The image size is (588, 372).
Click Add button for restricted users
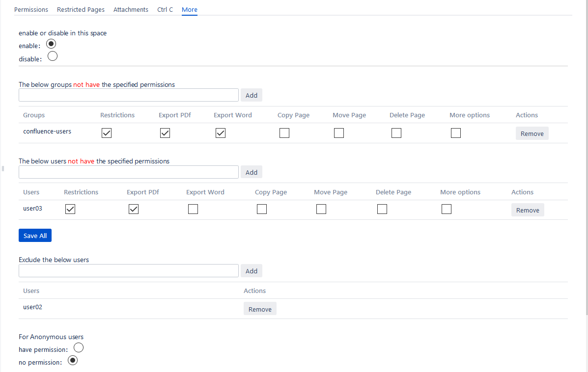[x=251, y=172]
